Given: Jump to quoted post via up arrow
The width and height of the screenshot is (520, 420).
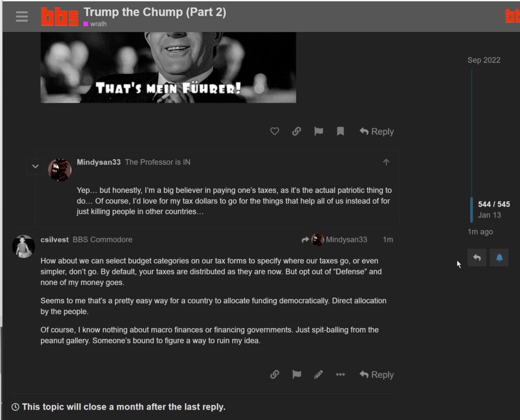Looking at the screenshot, I should [x=386, y=162].
